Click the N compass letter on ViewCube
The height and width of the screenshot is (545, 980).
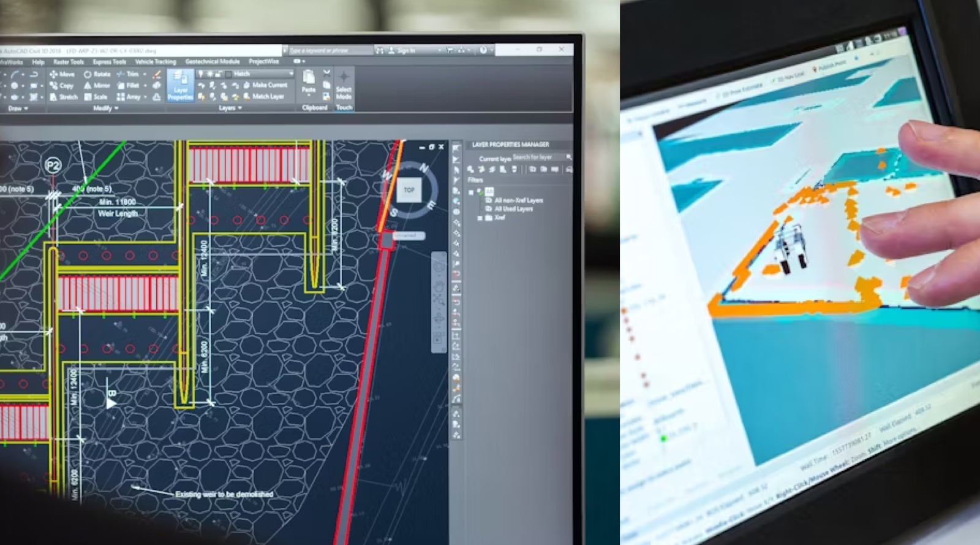(423, 167)
